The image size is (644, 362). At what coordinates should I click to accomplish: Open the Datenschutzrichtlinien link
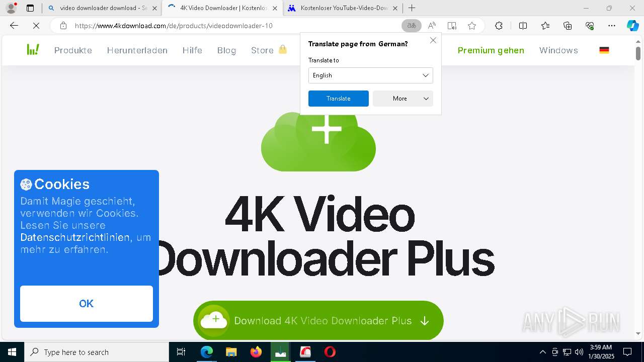[x=75, y=237]
